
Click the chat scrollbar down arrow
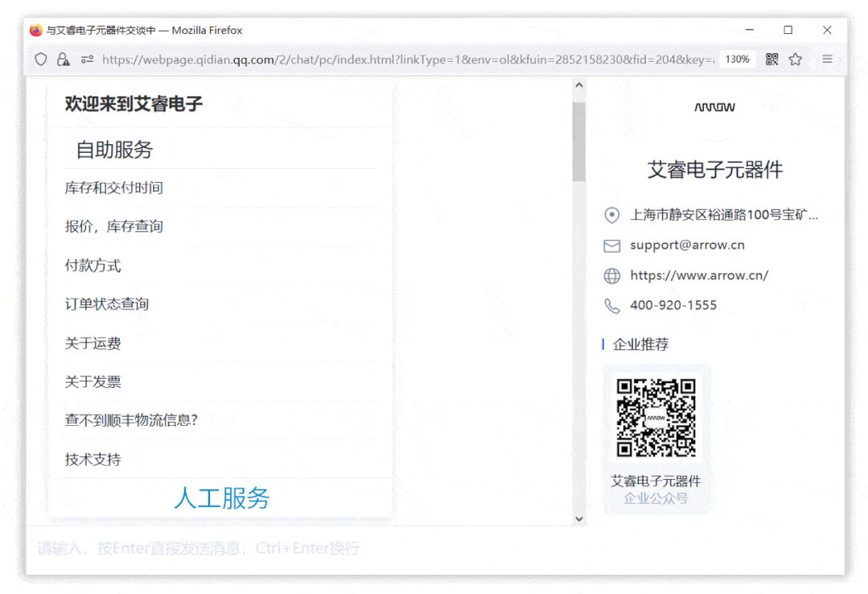point(579,518)
